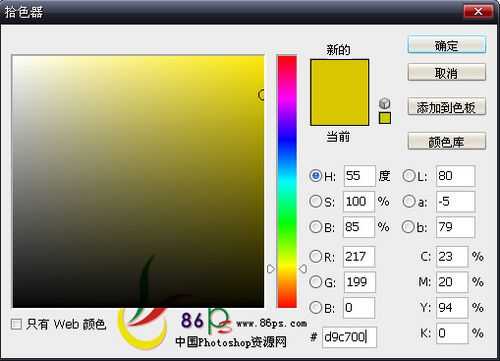
Task: Click the blue field showing 0
Action: (x=359, y=307)
